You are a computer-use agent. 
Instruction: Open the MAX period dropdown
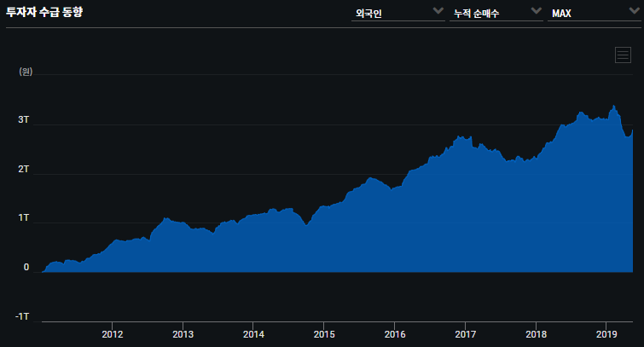pos(594,13)
